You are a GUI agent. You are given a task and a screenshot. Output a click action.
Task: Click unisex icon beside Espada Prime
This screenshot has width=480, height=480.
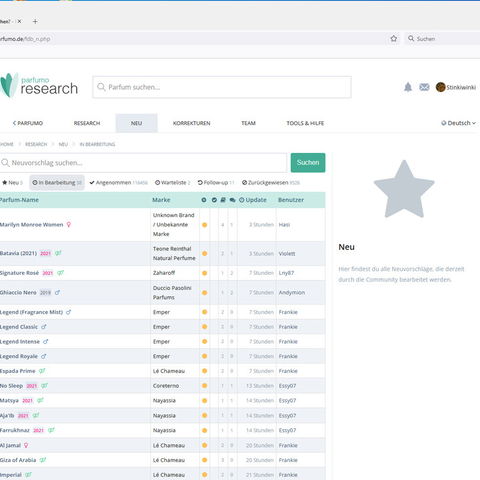(x=42, y=371)
